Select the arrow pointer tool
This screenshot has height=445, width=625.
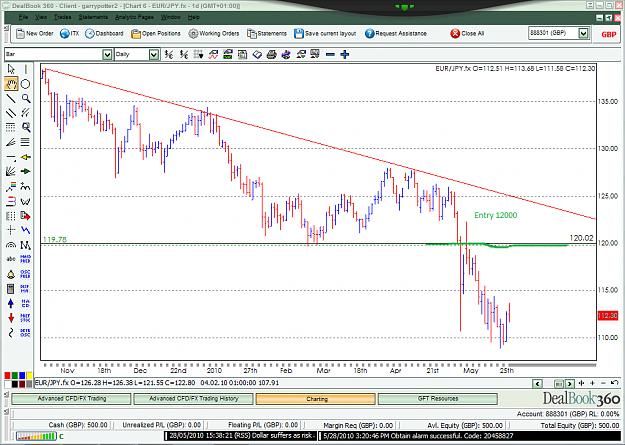pos(11,69)
